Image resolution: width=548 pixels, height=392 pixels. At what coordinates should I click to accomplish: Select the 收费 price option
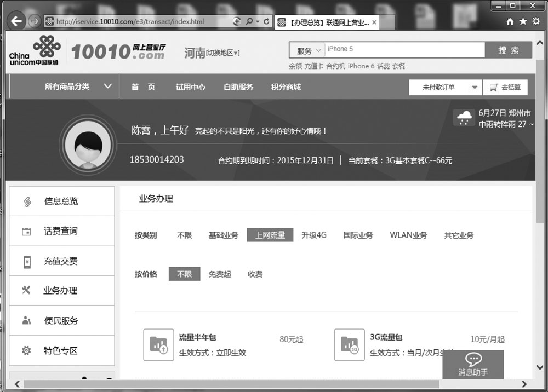pos(255,274)
